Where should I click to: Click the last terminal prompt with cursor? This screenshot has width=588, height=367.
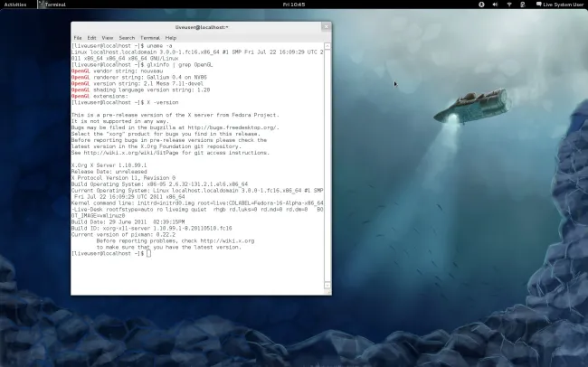point(111,253)
